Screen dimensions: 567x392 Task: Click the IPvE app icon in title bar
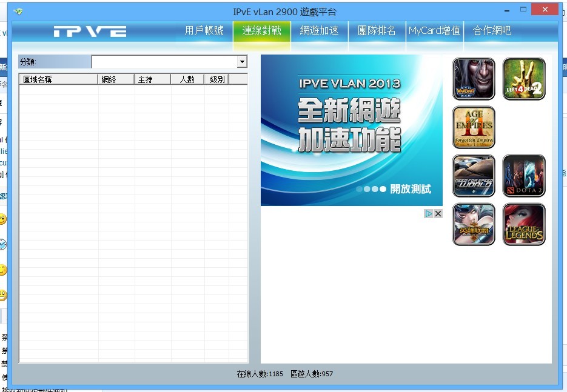point(18,12)
